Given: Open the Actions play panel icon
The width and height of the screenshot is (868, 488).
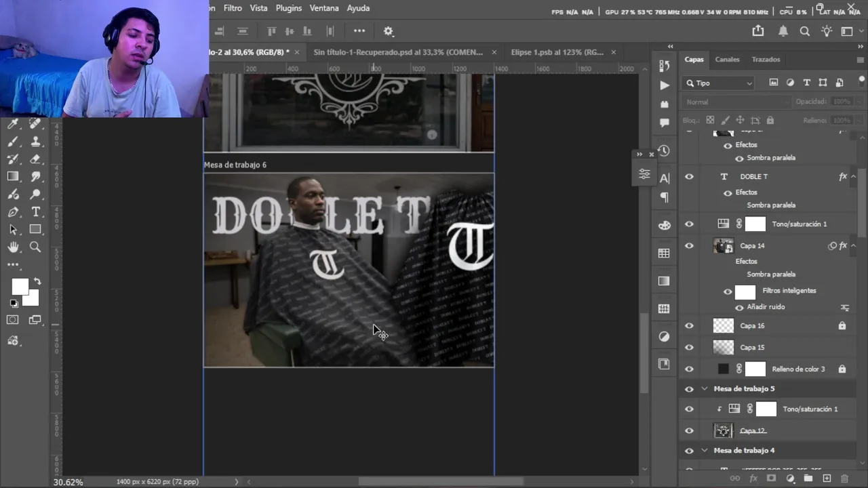Looking at the screenshot, I should click(664, 85).
